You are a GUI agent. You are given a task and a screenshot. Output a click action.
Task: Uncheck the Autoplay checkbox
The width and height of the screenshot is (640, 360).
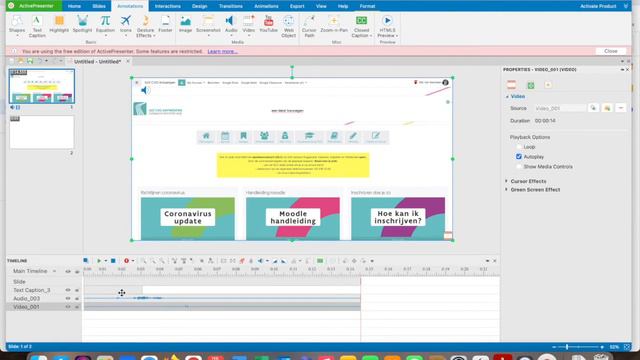pyautogui.click(x=519, y=156)
